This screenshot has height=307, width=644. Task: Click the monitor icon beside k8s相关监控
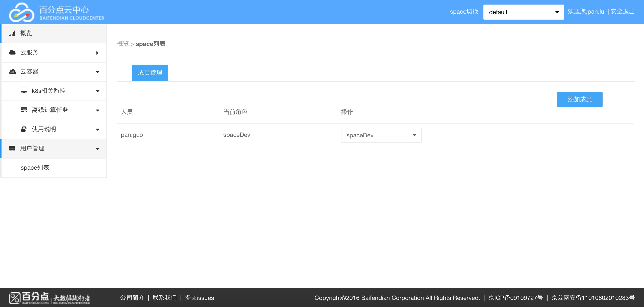(x=24, y=91)
